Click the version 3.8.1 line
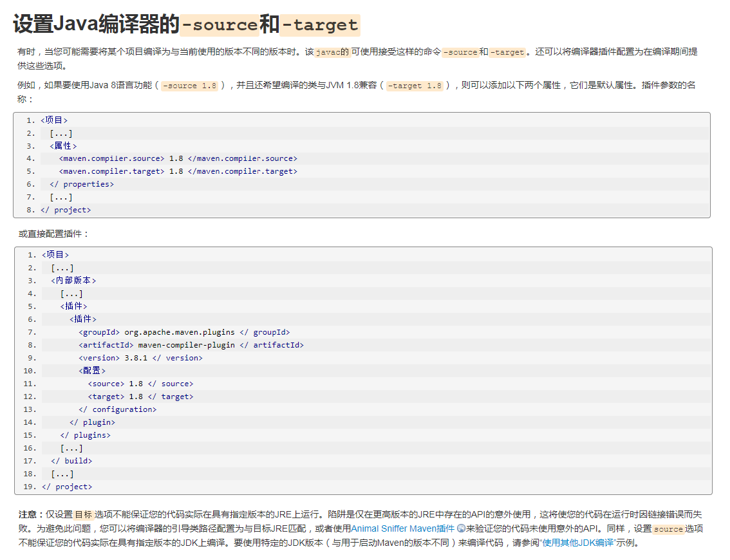The width and height of the screenshot is (730, 560). coord(140,358)
